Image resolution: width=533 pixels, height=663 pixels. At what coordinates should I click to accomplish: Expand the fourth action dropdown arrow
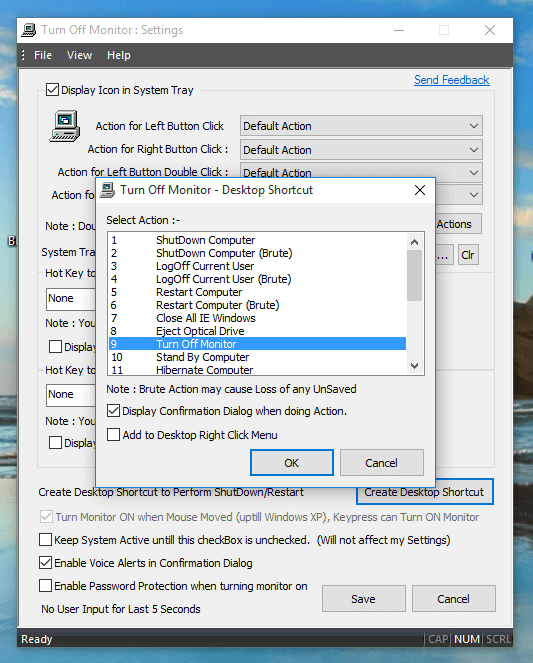pos(474,195)
